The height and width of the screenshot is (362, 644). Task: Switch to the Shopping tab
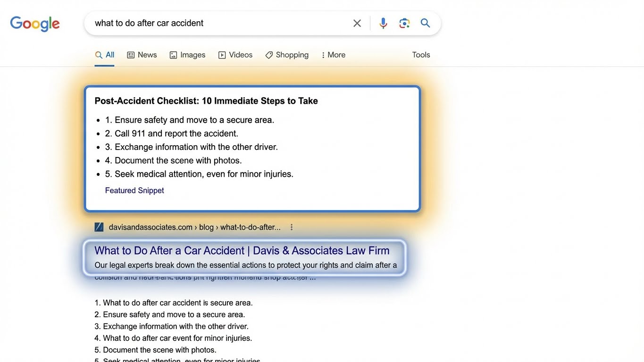point(287,55)
